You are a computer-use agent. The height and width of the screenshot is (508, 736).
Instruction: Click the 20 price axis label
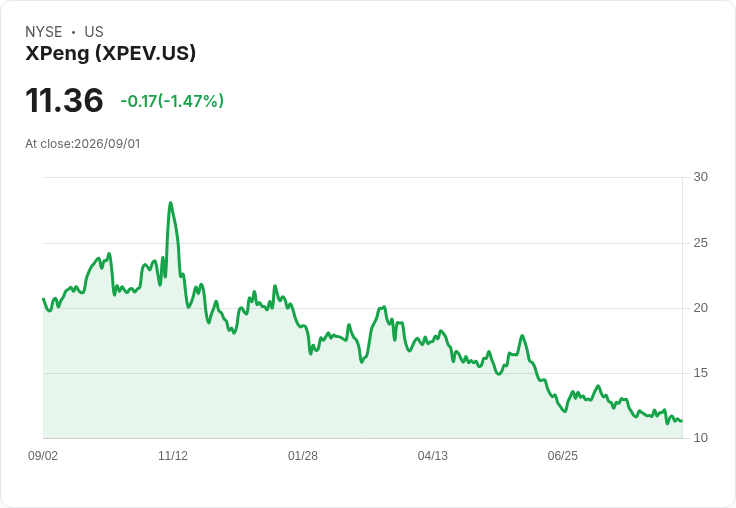pos(700,308)
